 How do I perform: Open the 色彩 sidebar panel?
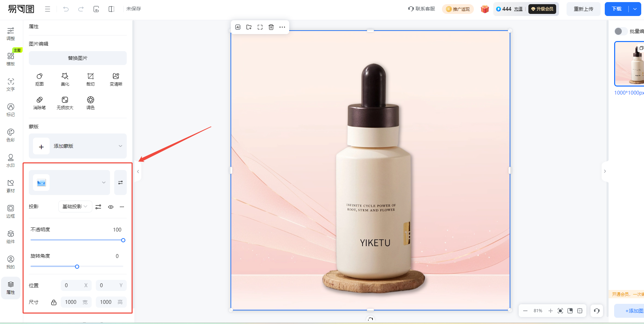click(11, 135)
